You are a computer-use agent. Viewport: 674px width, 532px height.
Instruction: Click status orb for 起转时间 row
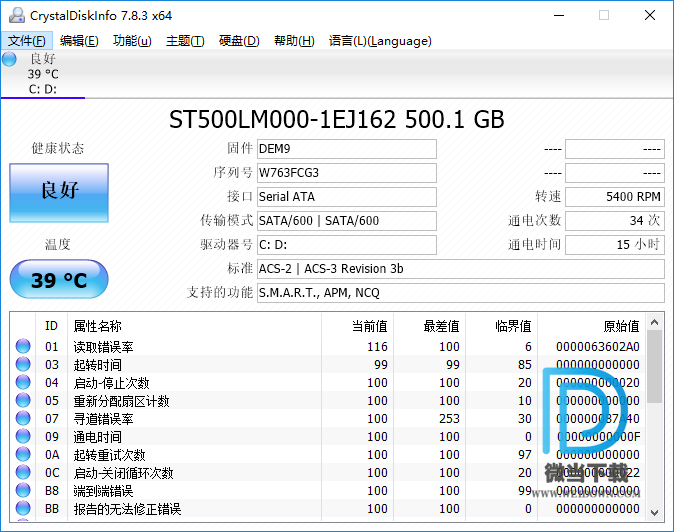pos(23,364)
